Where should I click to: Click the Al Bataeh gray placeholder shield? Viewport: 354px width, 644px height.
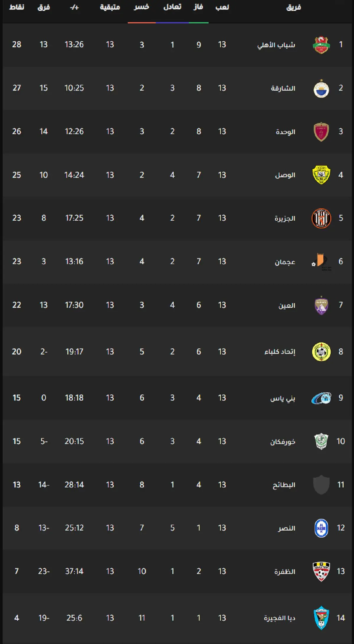(x=321, y=485)
